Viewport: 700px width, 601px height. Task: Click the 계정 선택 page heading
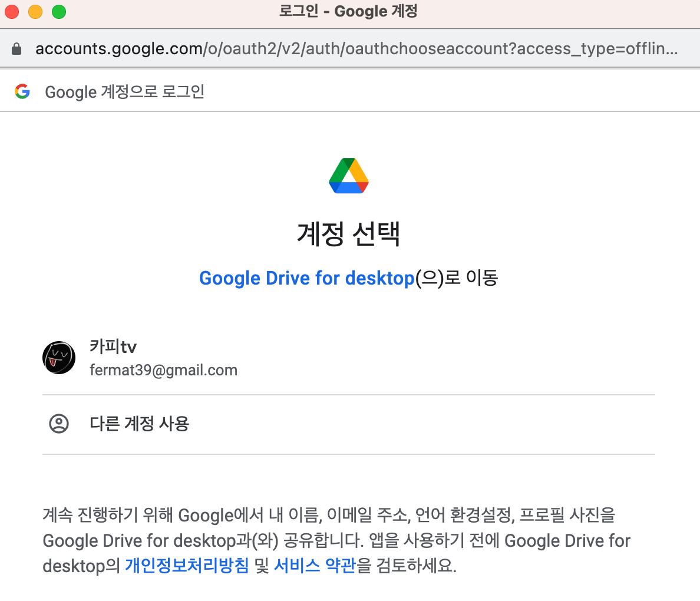(x=348, y=233)
